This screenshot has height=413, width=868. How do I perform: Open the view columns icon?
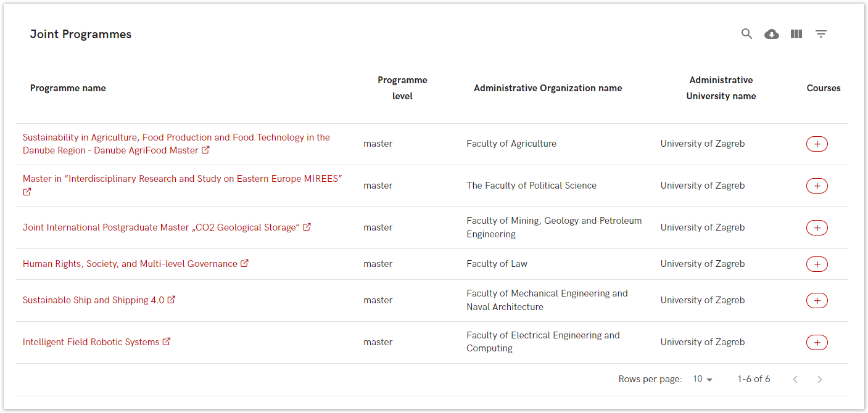pyautogui.click(x=796, y=34)
